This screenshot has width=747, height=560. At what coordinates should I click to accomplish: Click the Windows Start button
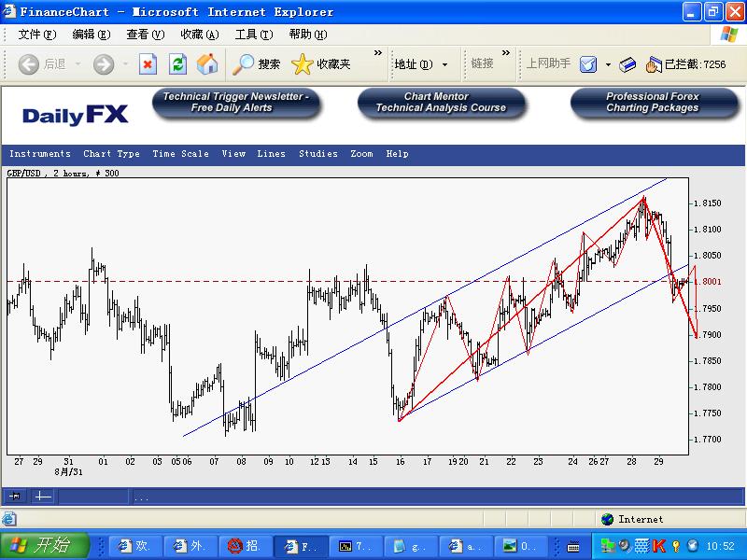point(44,545)
